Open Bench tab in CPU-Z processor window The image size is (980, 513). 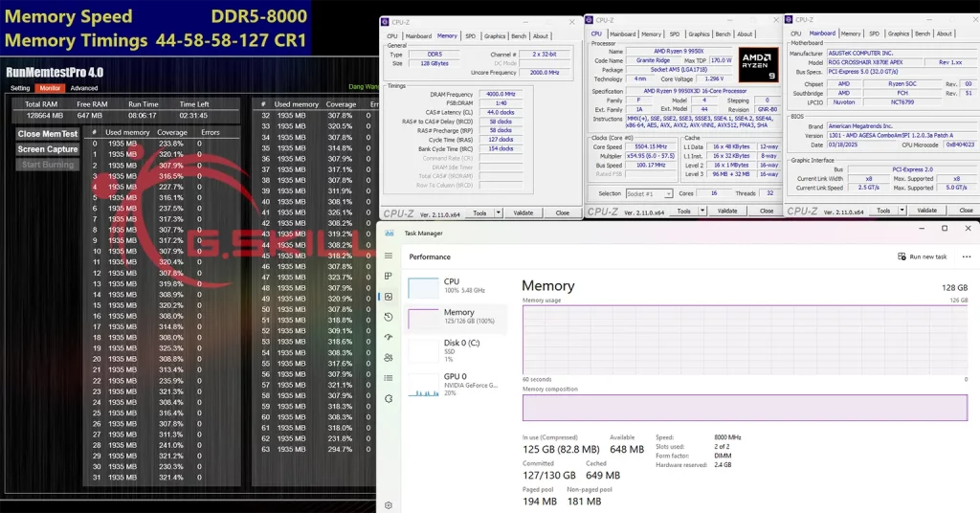coord(724,34)
